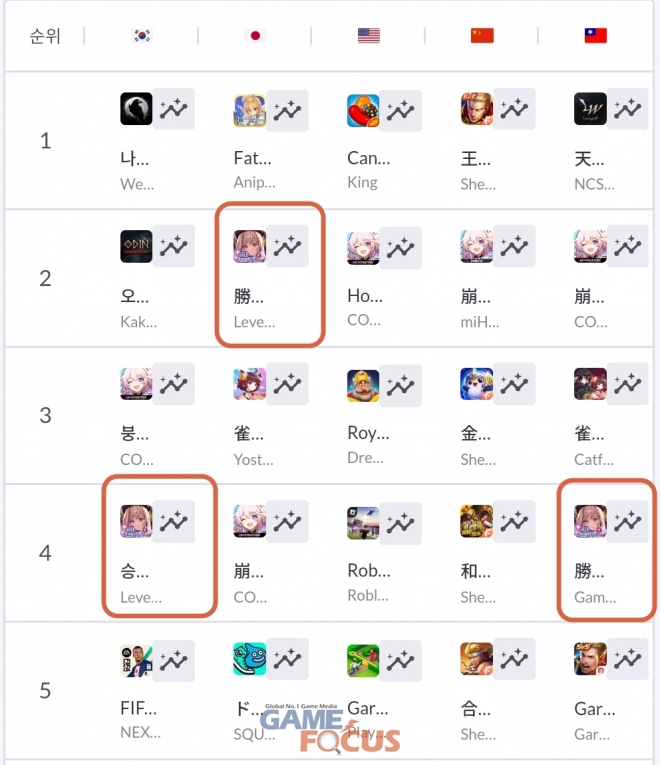This screenshot has height=765, width=660.
Task: Select the United States flag column
Action: coord(369,36)
